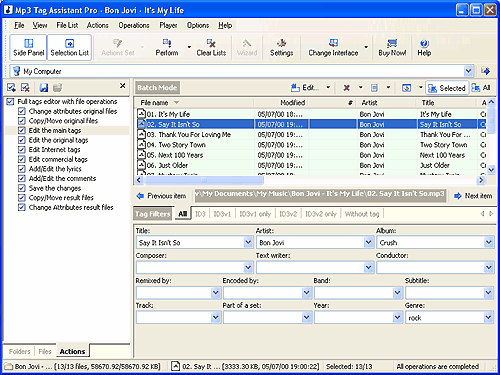This screenshot has height=375, width=500.
Task: Expand the Artist field dropdown
Action: click(368, 242)
